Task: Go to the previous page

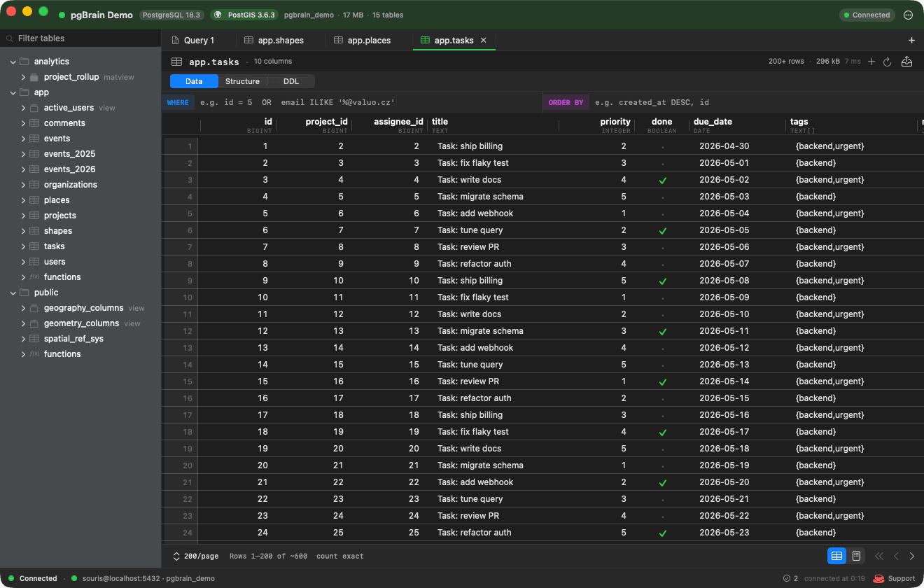Action: (x=896, y=556)
